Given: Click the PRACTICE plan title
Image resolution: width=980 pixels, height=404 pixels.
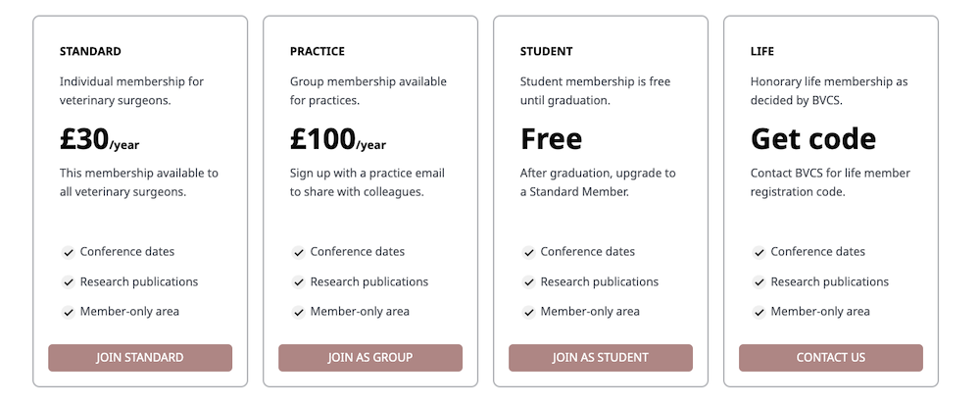Looking at the screenshot, I should [x=318, y=51].
